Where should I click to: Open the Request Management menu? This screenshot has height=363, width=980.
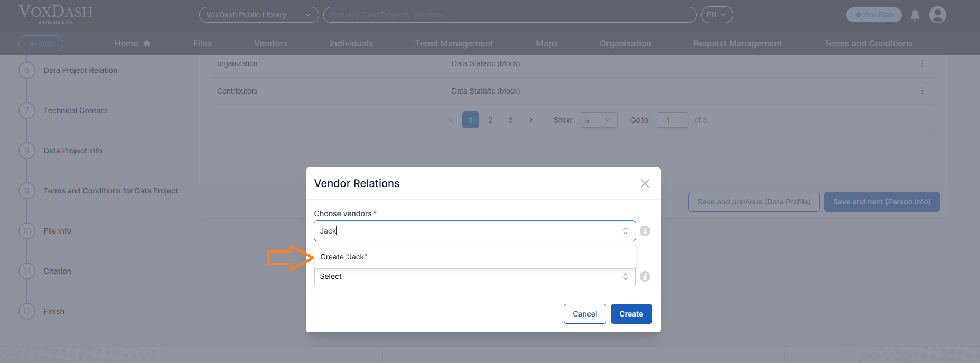pyautogui.click(x=738, y=43)
